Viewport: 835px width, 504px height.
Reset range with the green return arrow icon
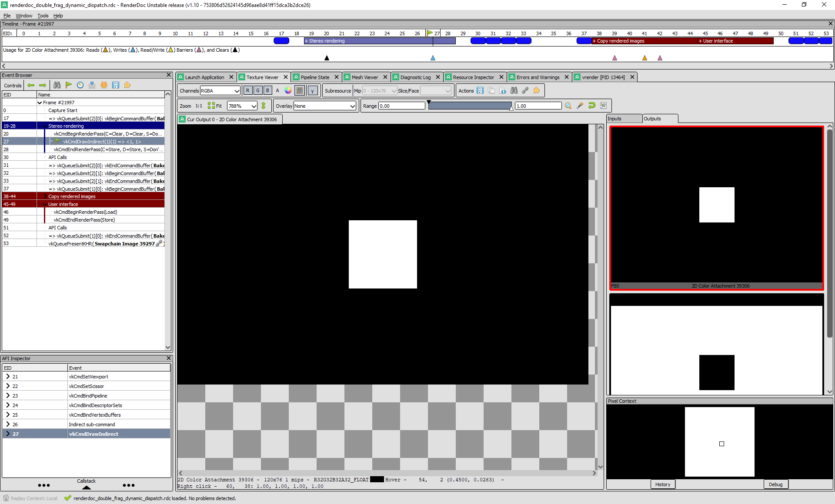pyautogui.click(x=591, y=106)
